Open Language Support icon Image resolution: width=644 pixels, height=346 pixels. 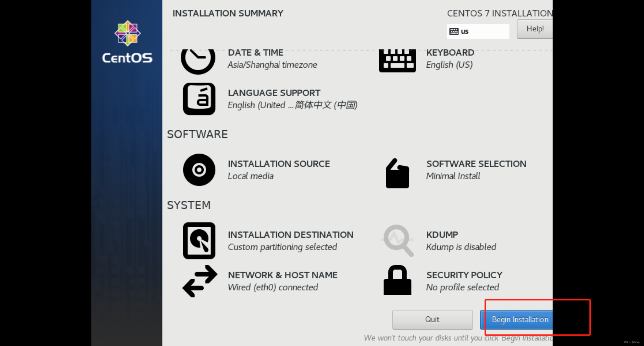(199, 99)
